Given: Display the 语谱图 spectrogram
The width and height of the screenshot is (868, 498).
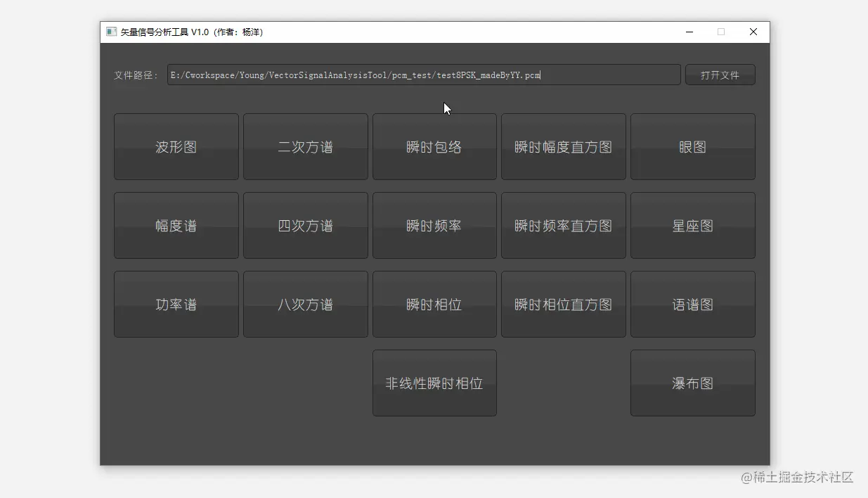Looking at the screenshot, I should click(x=692, y=304).
